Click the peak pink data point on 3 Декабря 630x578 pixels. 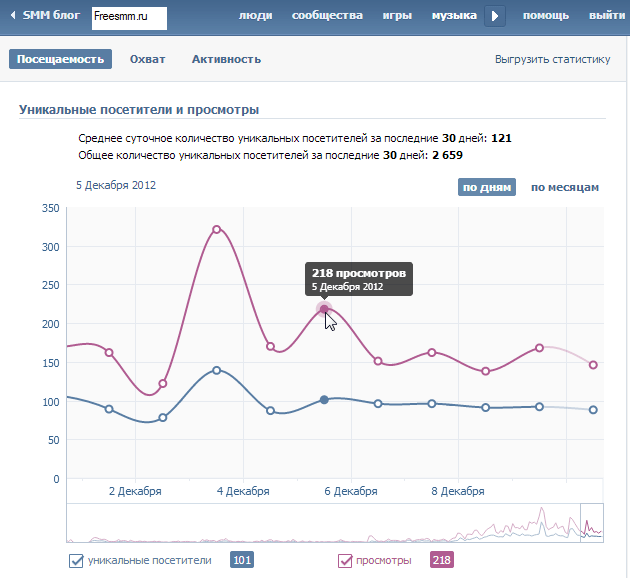point(217,229)
